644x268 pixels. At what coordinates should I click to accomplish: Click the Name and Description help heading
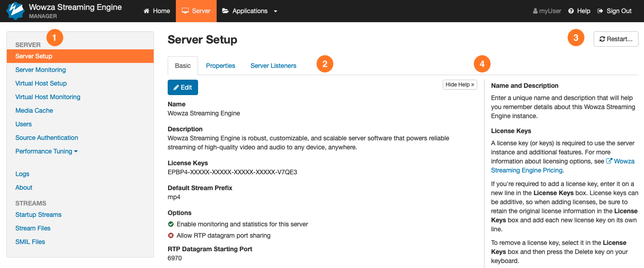[525, 86]
